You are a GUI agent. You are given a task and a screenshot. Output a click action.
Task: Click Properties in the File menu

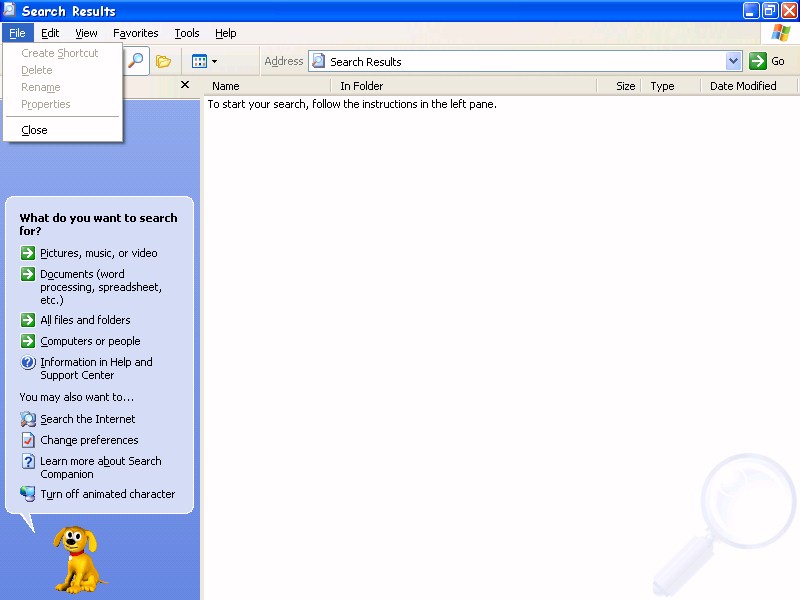coord(63,104)
